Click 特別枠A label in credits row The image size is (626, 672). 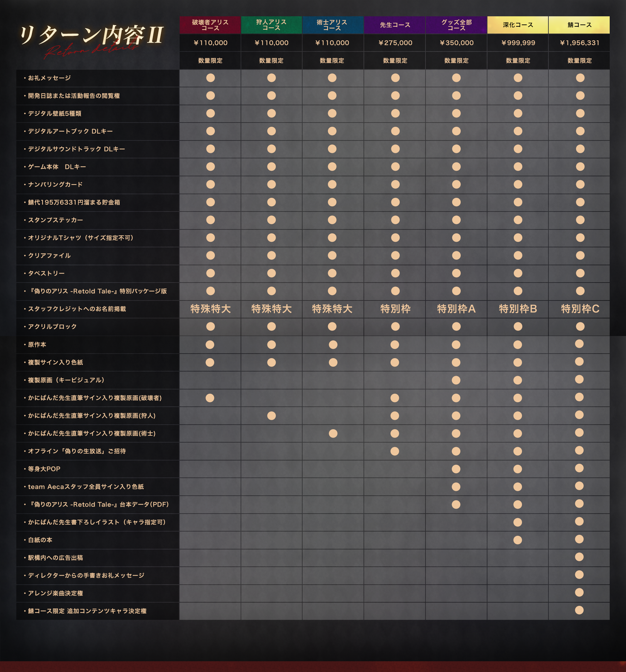click(x=456, y=309)
